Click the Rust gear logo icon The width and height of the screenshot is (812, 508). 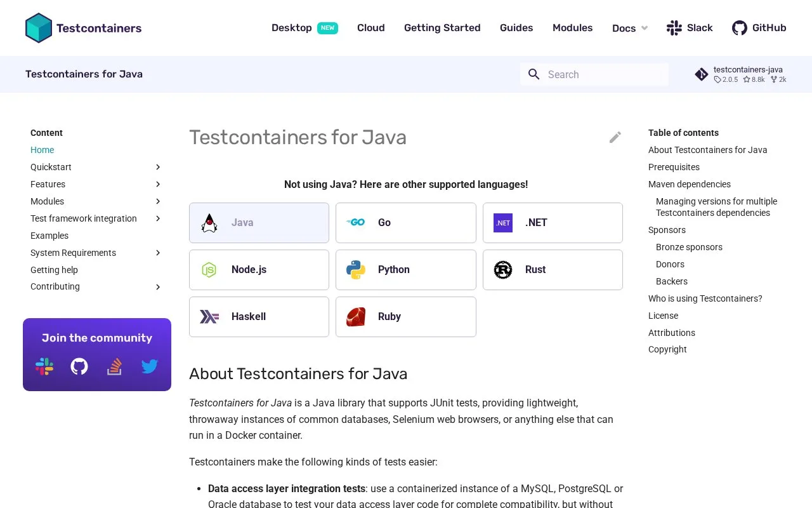point(503,270)
